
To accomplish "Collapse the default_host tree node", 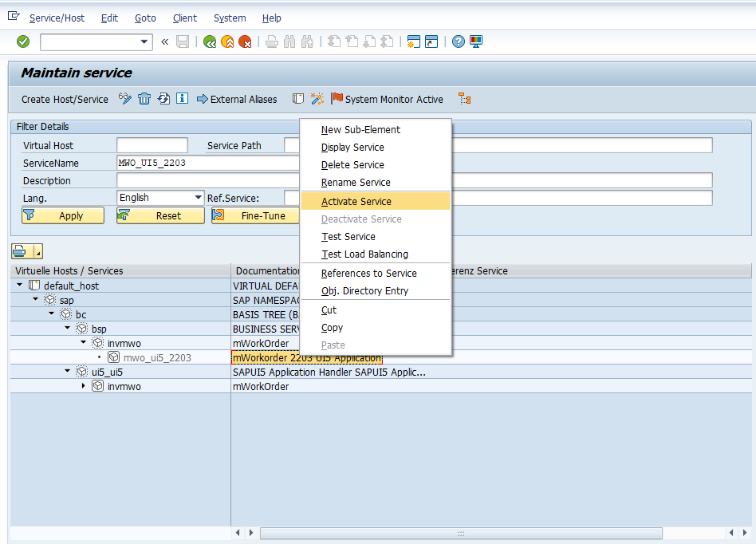I will (x=20, y=286).
